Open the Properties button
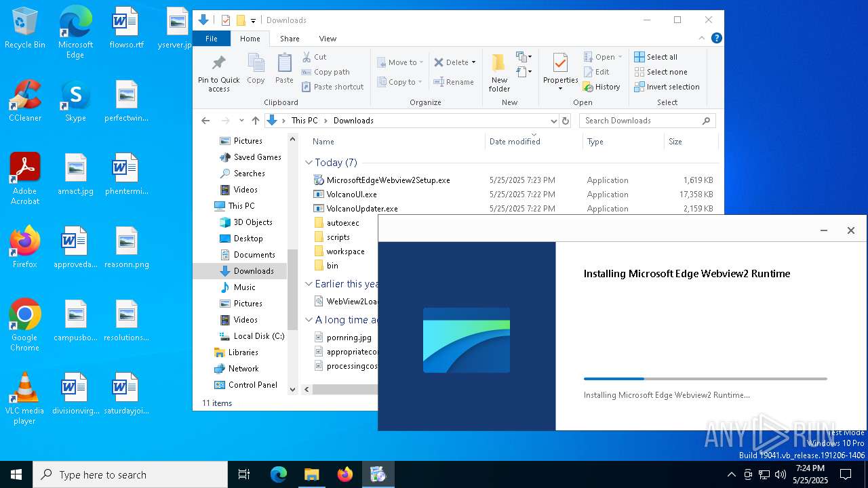868x488 pixels. tap(560, 73)
